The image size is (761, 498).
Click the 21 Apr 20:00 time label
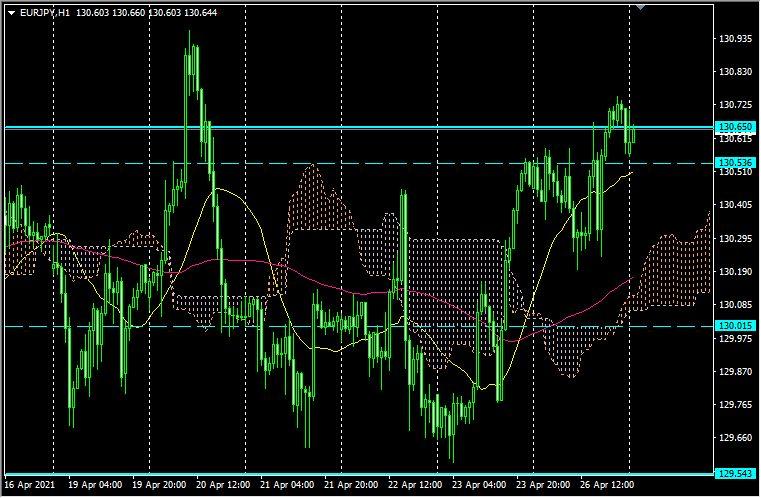(x=351, y=485)
